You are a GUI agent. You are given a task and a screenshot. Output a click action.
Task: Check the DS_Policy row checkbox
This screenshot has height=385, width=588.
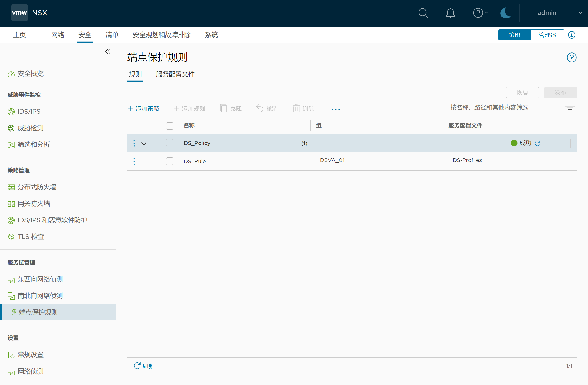[x=170, y=143]
